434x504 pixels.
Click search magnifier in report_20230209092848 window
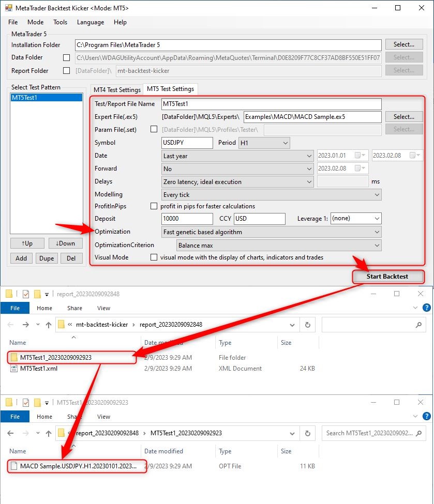(418, 325)
